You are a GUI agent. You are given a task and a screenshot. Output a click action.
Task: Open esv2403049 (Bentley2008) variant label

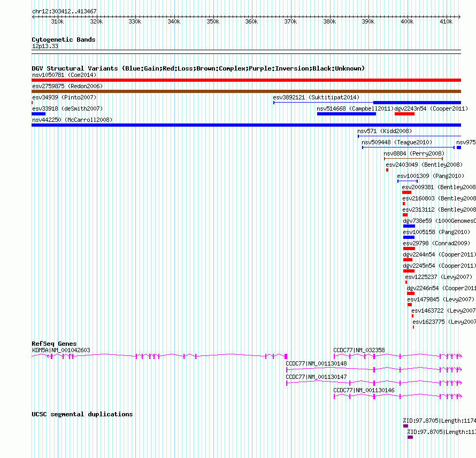(x=424, y=165)
